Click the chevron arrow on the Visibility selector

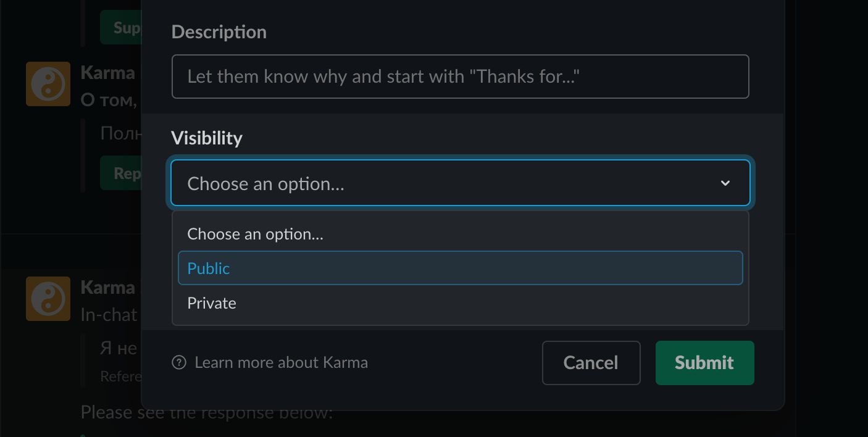coord(725,183)
